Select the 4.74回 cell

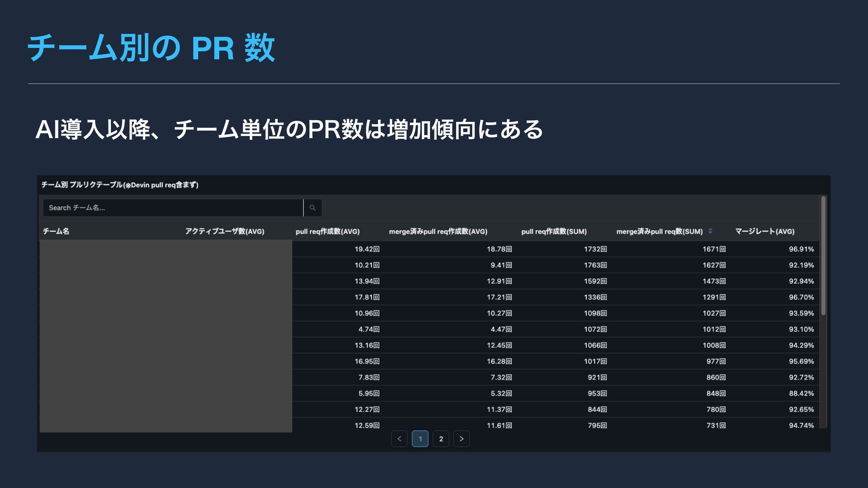point(369,329)
